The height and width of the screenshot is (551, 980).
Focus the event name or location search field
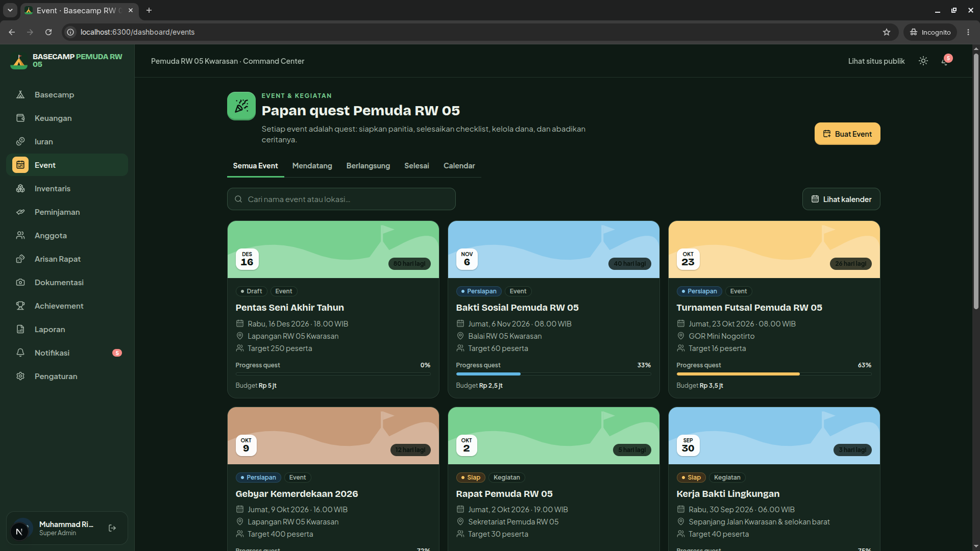[341, 199]
